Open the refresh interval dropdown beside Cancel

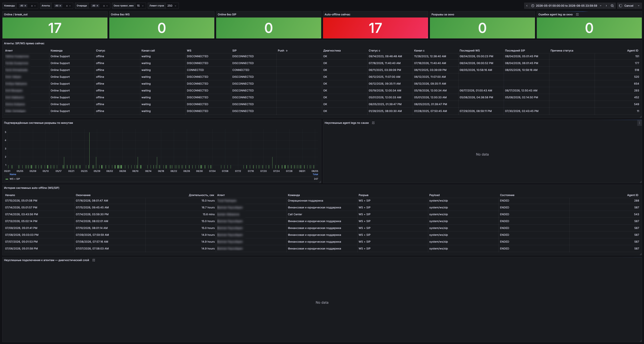tap(638, 6)
